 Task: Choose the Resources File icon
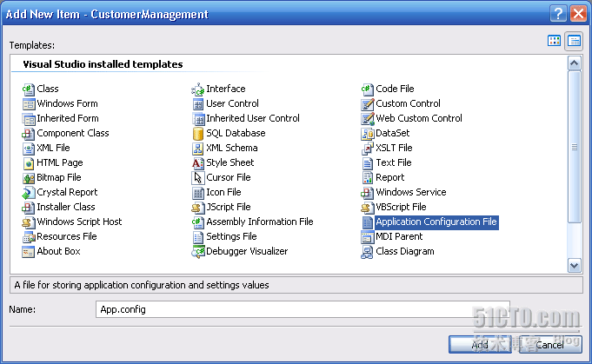(29, 237)
